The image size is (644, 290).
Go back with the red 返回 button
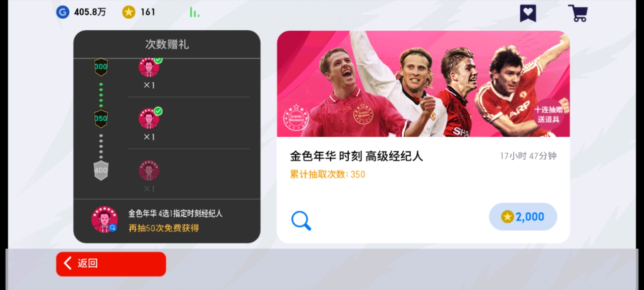[x=111, y=264]
